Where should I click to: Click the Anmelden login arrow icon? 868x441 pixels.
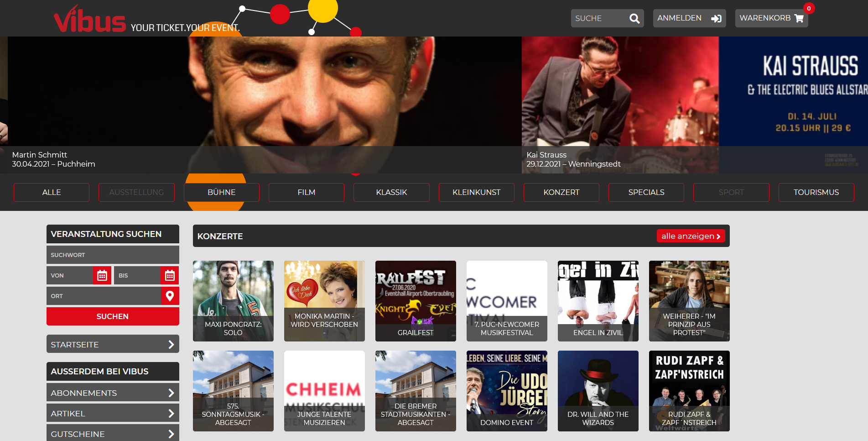pyautogui.click(x=717, y=18)
